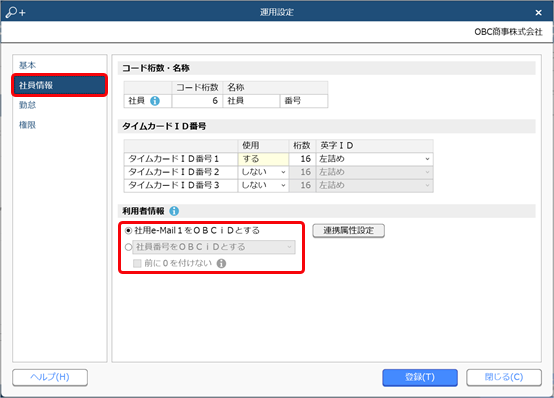Click 閉じる(C) button

coord(504,377)
